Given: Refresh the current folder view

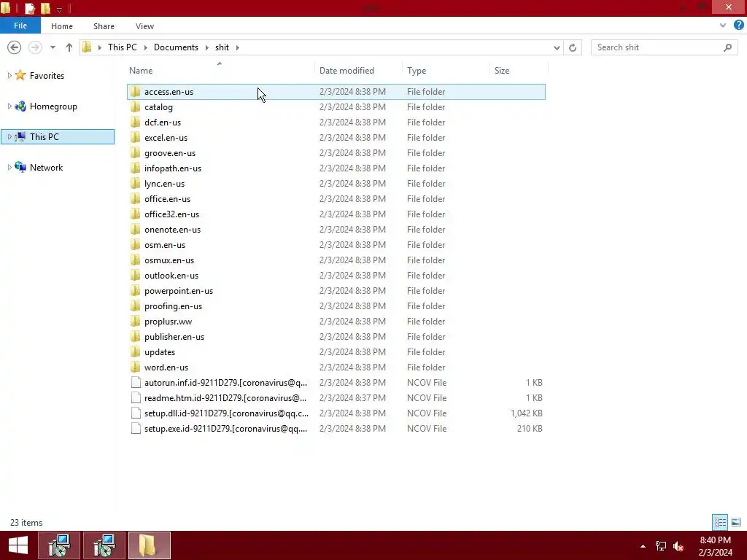Looking at the screenshot, I should pyautogui.click(x=573, y=47).
